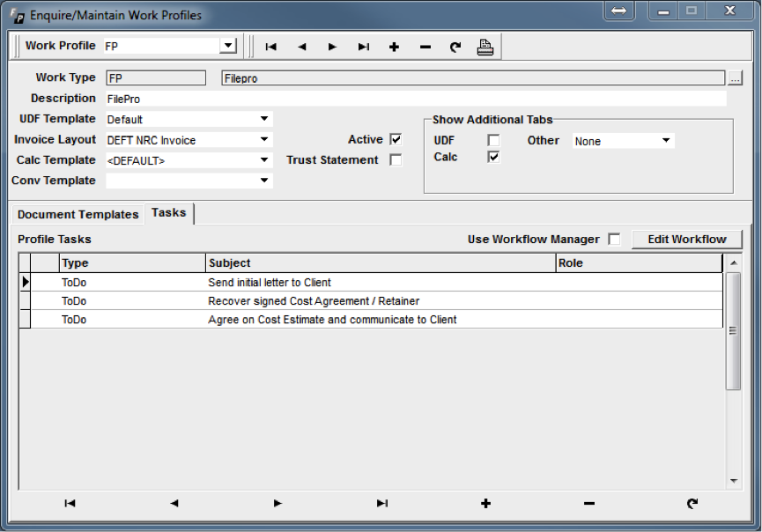This screenshot has height=532, width=762.
Task: Toggle the Active checkbox
Action: [396, 139]
